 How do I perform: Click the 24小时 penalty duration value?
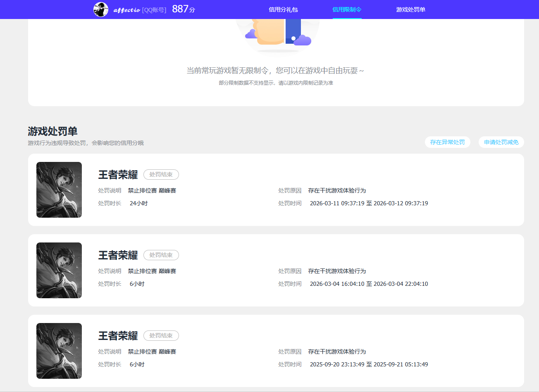[x=138, y=203]
